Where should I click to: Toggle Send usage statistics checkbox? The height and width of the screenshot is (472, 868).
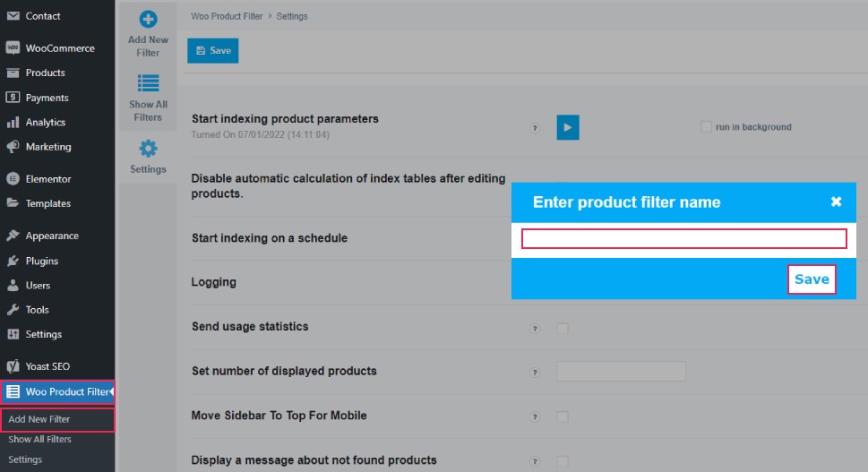(563, 328)
